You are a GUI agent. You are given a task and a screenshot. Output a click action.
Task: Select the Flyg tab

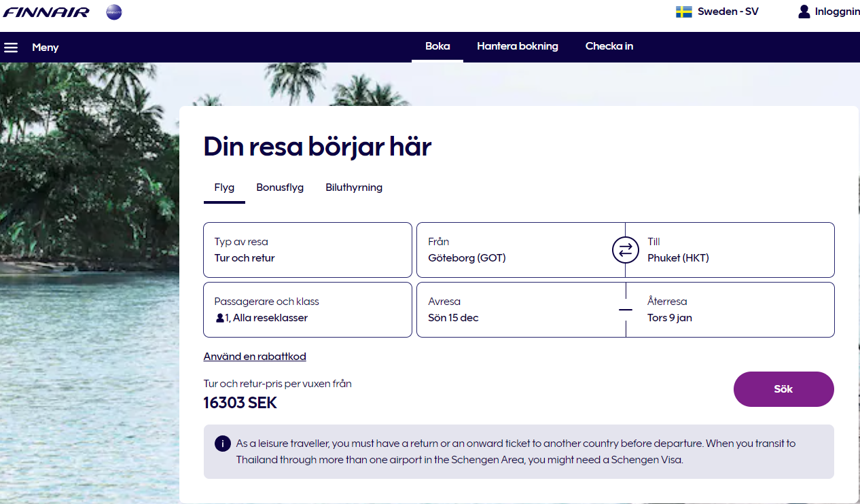click(x=224, y=187)
